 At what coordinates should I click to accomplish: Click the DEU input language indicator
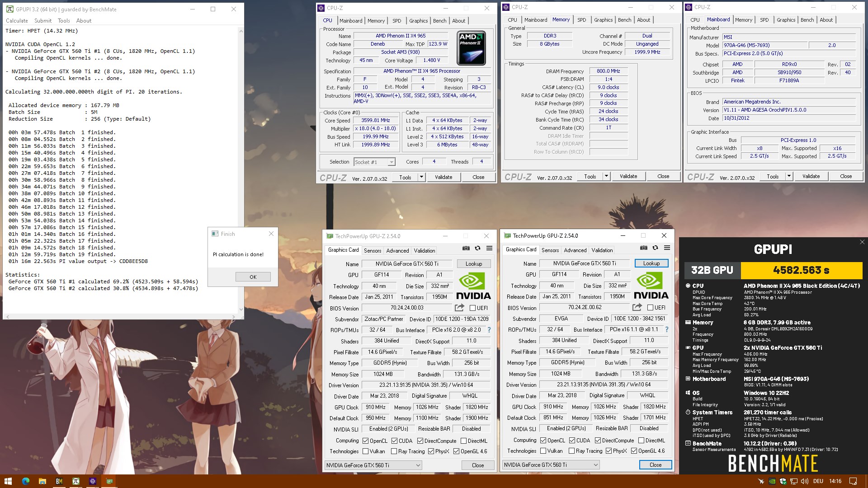pyautogui.click(x=818, y=481)
